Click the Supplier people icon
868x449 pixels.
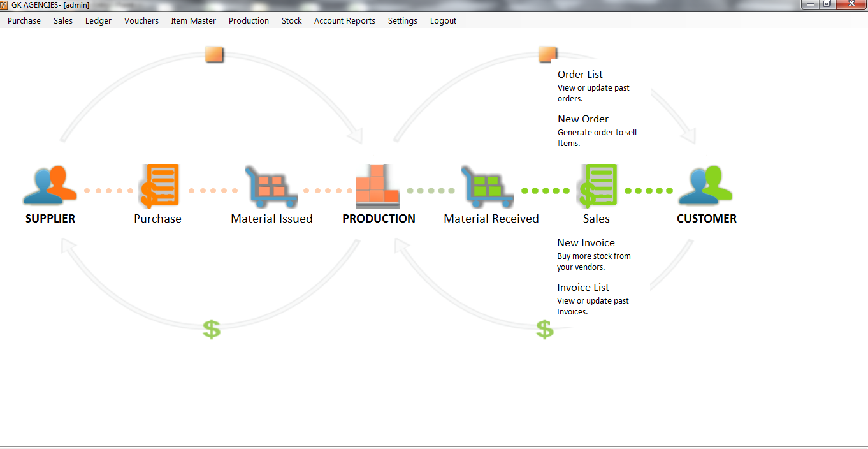pyautogui.click(x=50, y=186)
